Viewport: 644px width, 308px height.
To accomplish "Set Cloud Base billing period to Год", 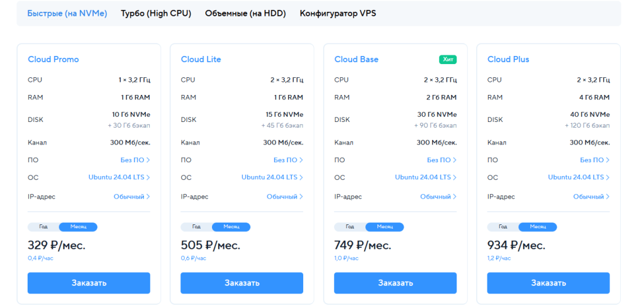I will coord(350,227).
